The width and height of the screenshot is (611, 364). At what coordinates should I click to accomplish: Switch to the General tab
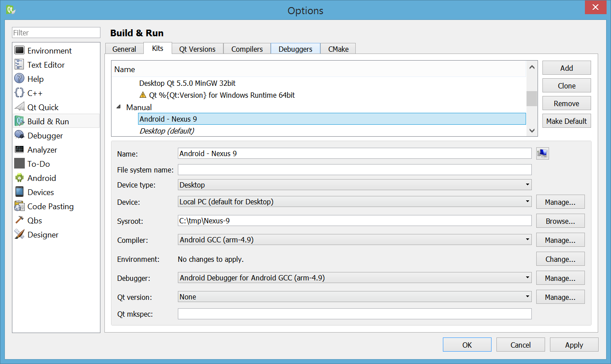point(124,49)
